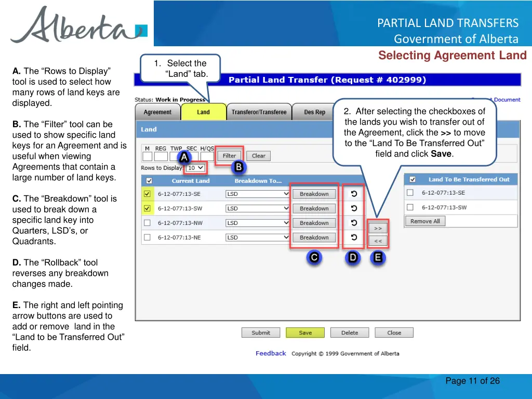532x399 pixels.
Task: Uncheck the 6-12-077:13-SE current land checkbox
Action: click(x=147, y=194)
